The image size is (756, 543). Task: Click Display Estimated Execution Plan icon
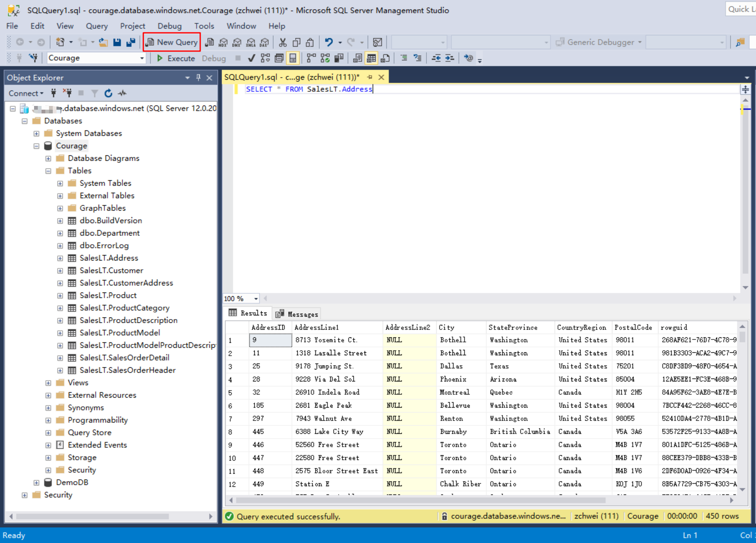click(x=265, y=58)
